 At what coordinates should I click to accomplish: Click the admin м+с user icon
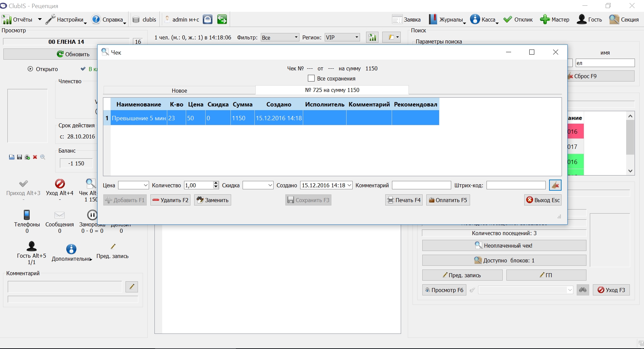tap(167, 20)
